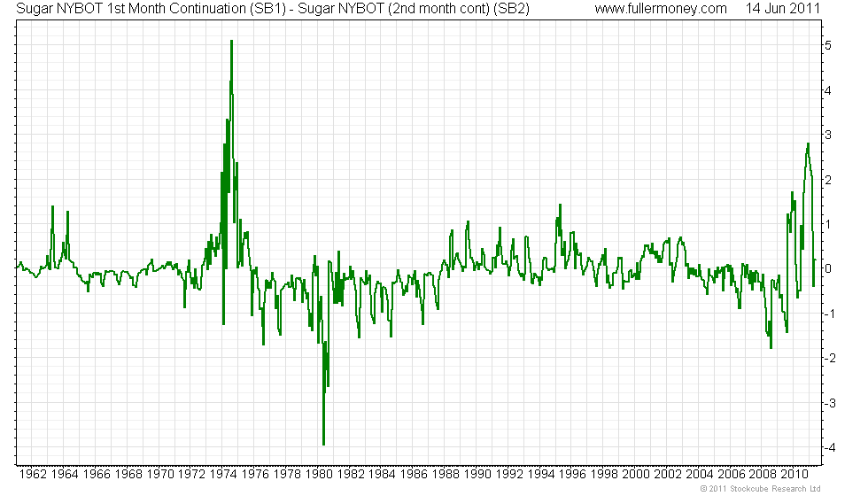
Task: Click the x-axis year 1996
Action: 572,475
